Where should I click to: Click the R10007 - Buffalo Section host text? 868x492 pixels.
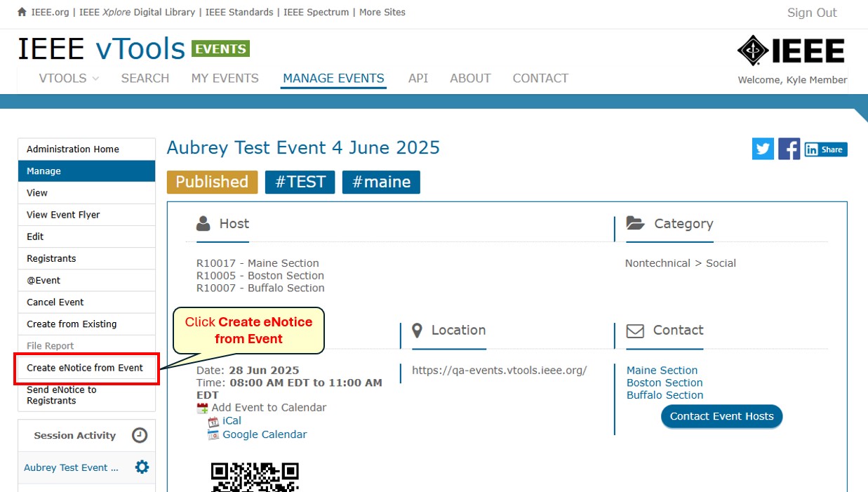(260, 288)
